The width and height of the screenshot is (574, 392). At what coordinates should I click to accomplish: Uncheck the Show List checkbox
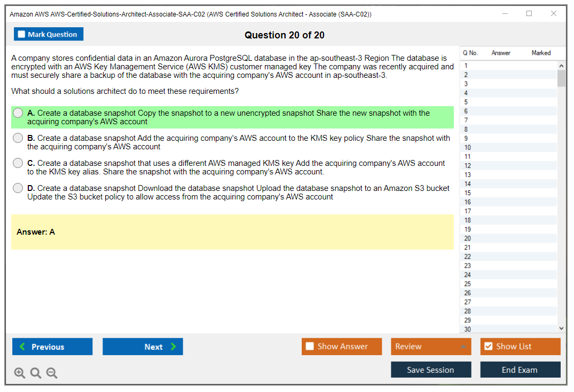[488, 347]
